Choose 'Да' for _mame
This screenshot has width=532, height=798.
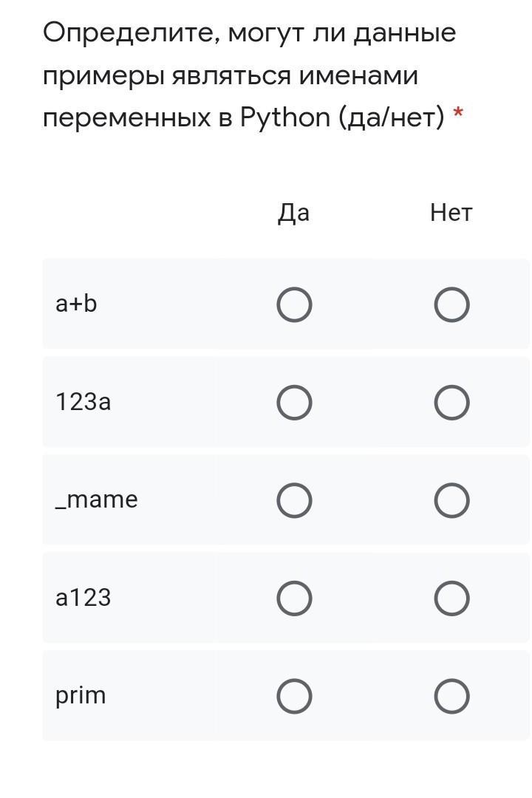(294, 501)
